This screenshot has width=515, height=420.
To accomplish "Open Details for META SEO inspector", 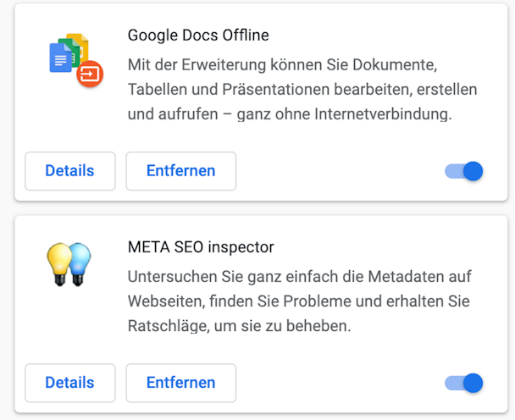I will pos(70,383).
